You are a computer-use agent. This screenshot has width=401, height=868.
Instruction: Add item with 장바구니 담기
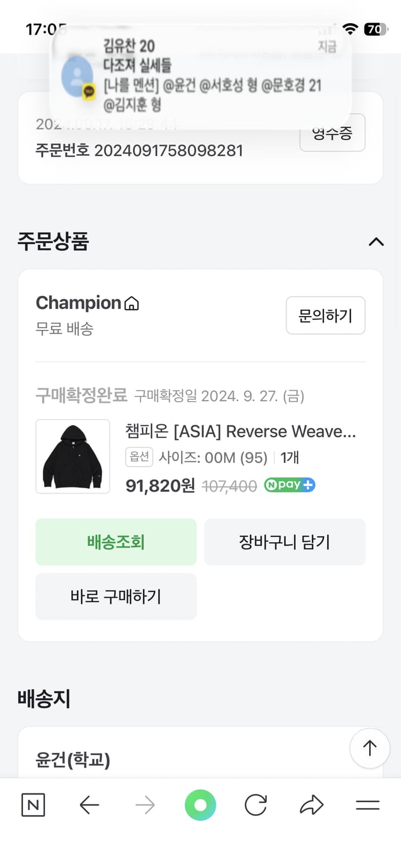[284, 542]
